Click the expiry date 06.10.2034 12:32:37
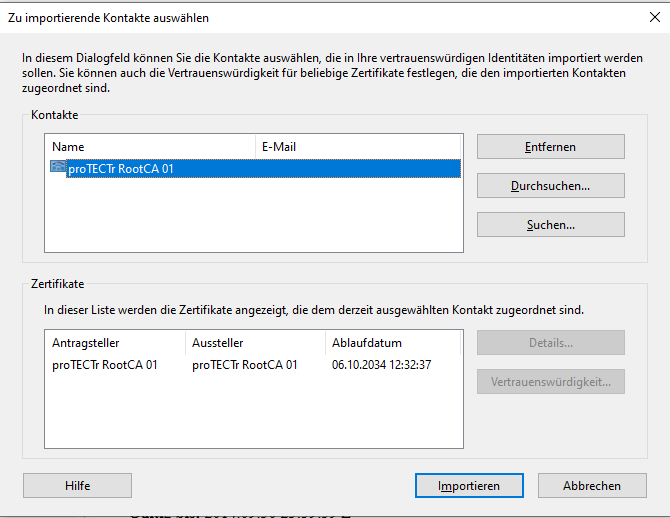This screenshot has height=518, width=670. [383, 365]
